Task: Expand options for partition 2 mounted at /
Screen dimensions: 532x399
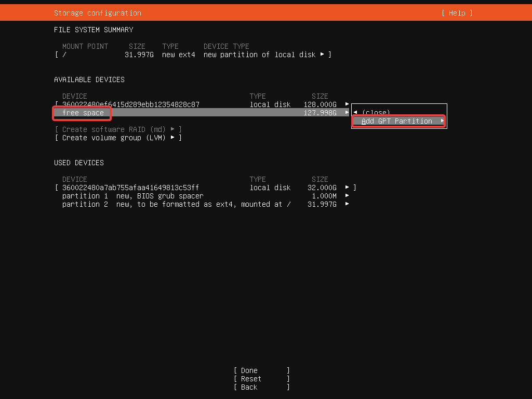Action: [347, 204]
